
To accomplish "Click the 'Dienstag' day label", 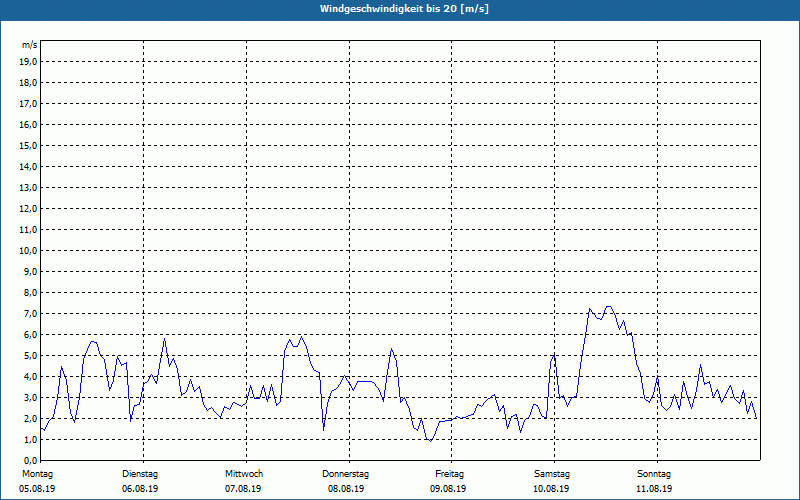I will (x=140, y=474).
